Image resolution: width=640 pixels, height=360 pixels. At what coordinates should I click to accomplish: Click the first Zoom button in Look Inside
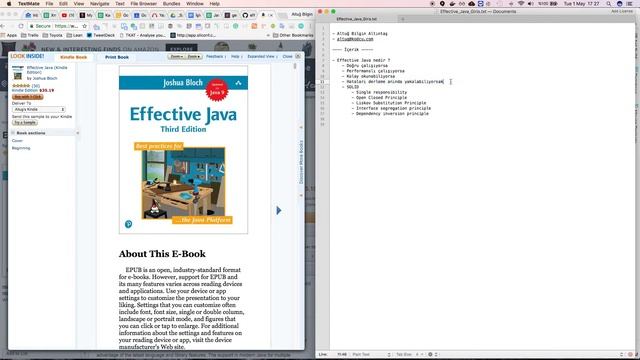(x=176, y=57)
